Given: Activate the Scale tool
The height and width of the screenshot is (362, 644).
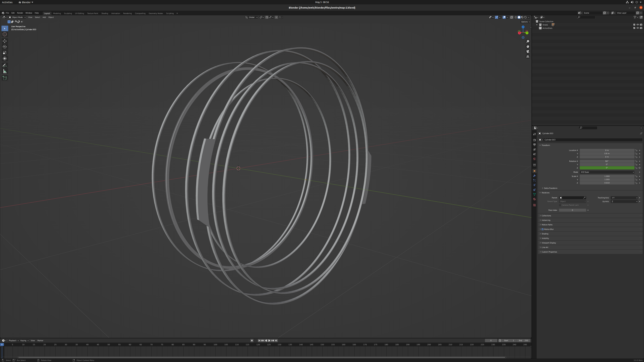Looking at the screenshot, I should pyautogui.click(x=5, y=53).
